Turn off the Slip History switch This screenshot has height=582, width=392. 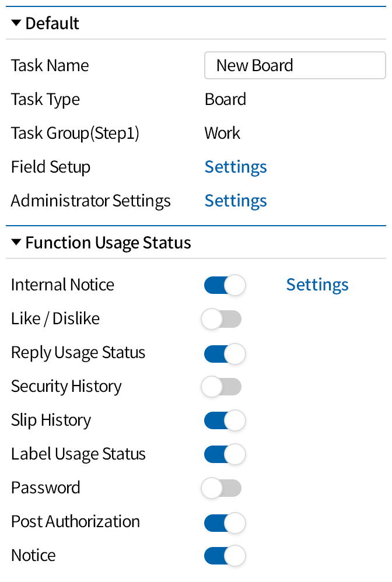[225, 420]
